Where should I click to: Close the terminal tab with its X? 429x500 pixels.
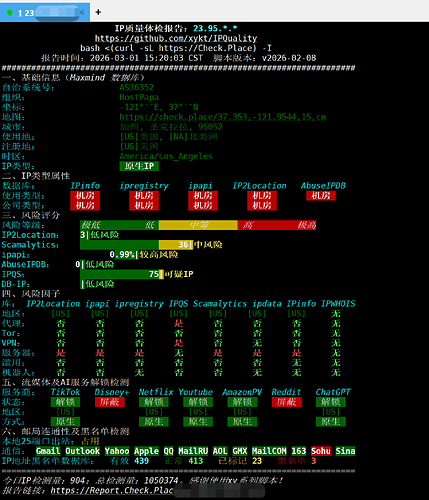click(82, 13)
